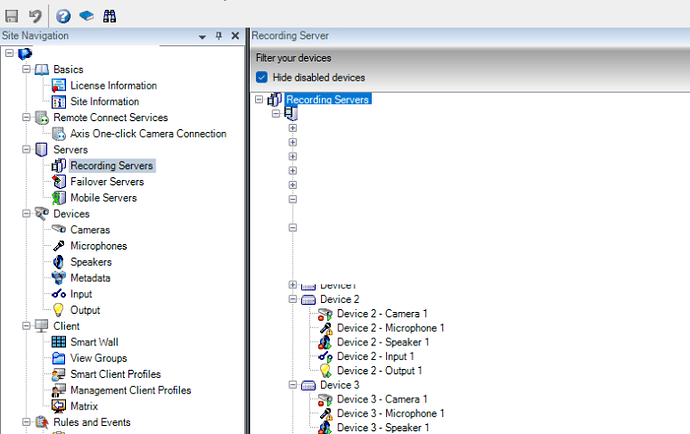Collapse the Servers section in navigation
This screenshot has height=434, width=690.
point(27,150)
